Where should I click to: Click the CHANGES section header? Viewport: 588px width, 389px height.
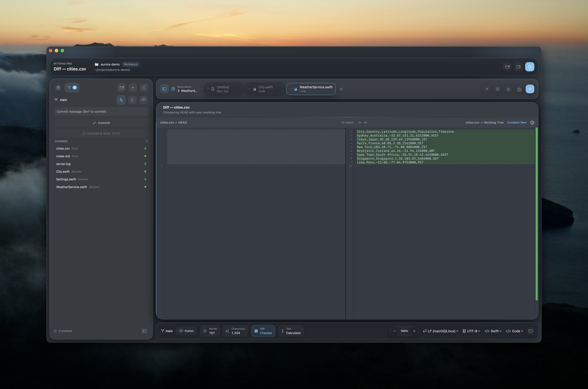click(x=61, y=141)
